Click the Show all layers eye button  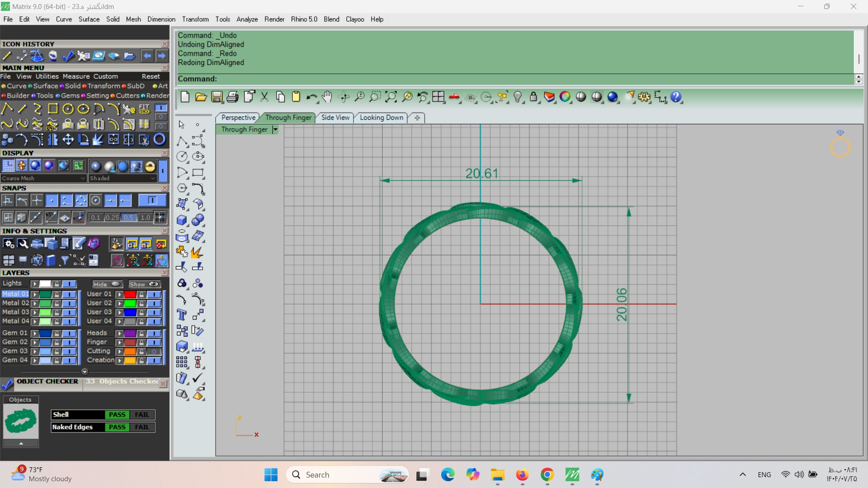[144, 284]
